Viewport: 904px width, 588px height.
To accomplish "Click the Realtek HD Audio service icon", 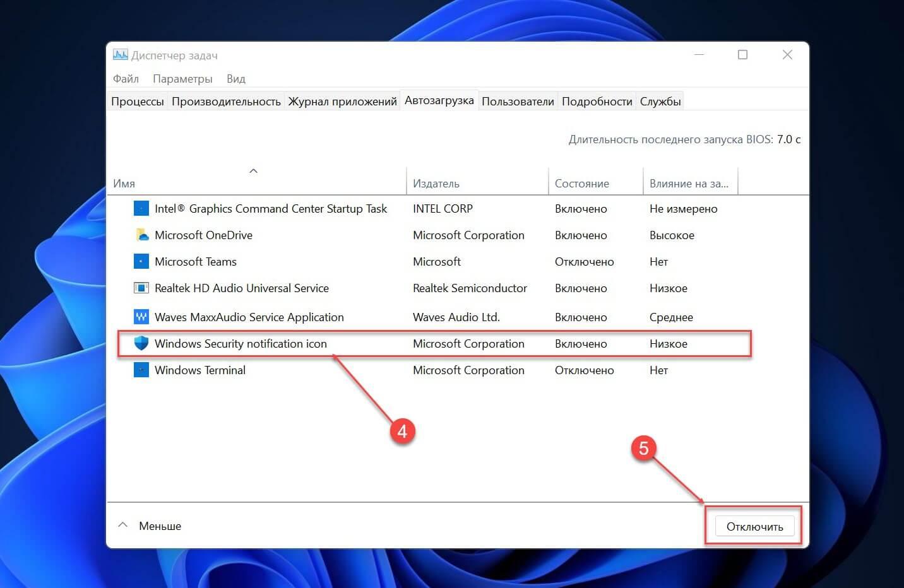I will point(141,288).
